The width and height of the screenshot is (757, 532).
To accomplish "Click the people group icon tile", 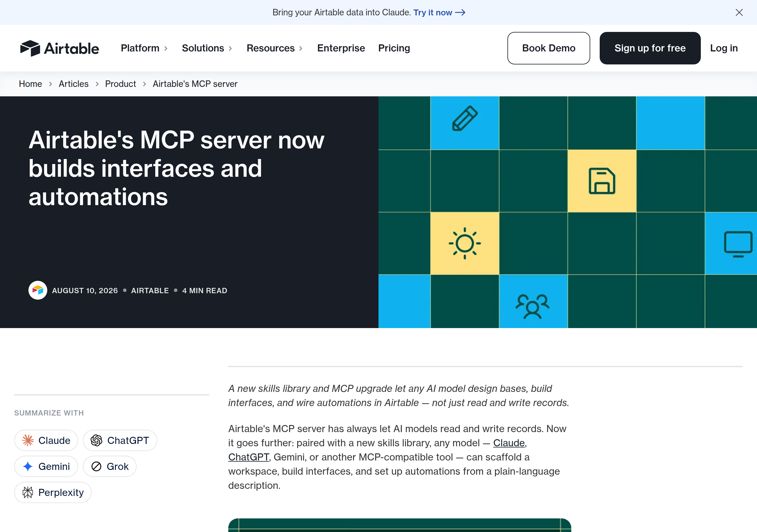I will (533, 301).
